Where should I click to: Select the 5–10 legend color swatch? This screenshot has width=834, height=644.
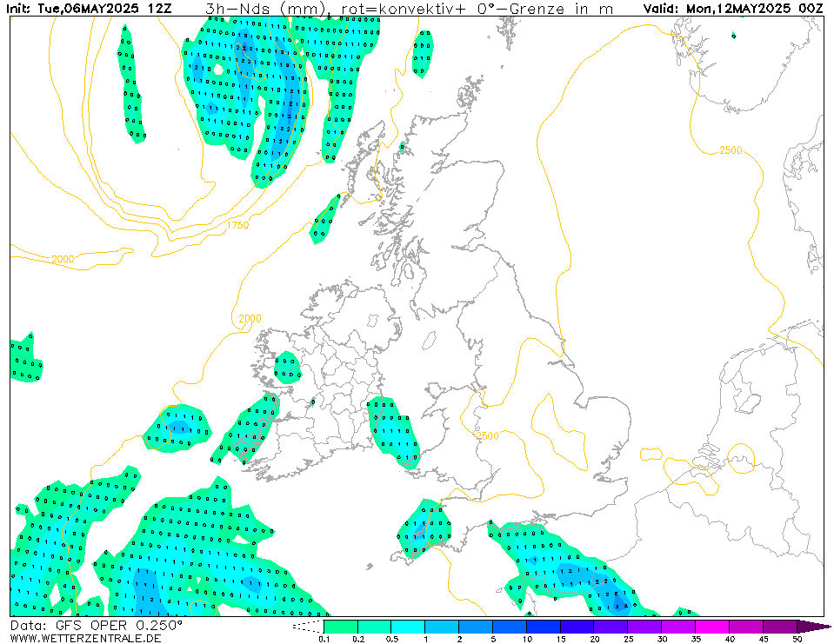click(509, 627)
